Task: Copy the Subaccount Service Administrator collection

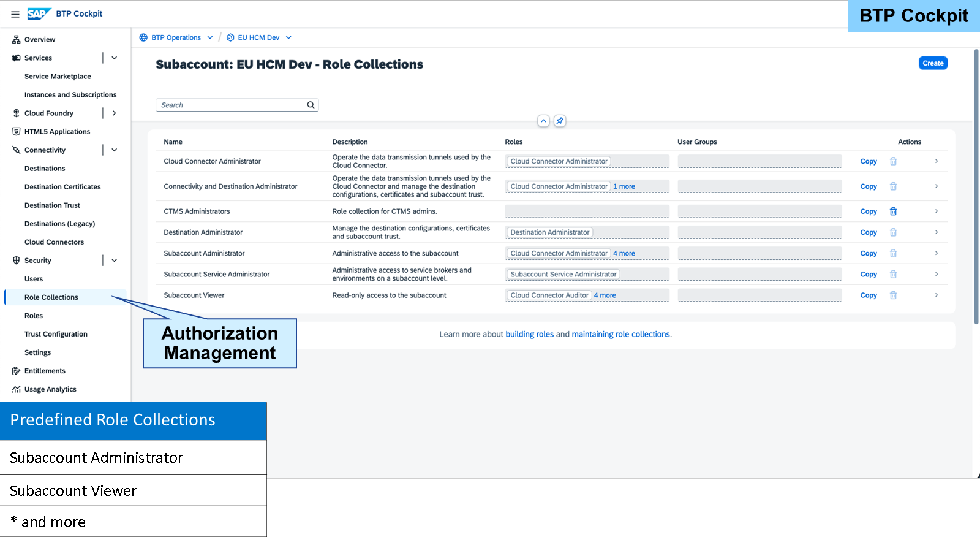Action: [869, 274]
